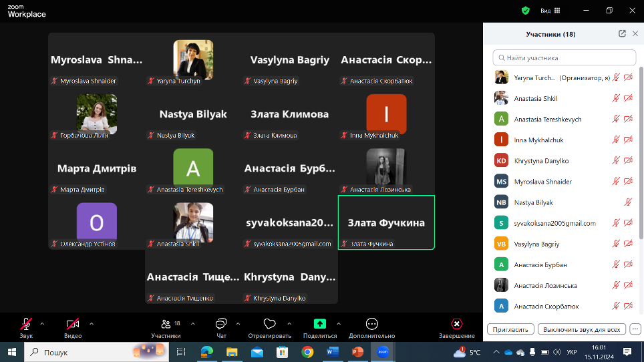Select Yaryna Turchyn video tile
This screenshot has height=362, width=644.
pyautogui.click(x=193, y=60)
